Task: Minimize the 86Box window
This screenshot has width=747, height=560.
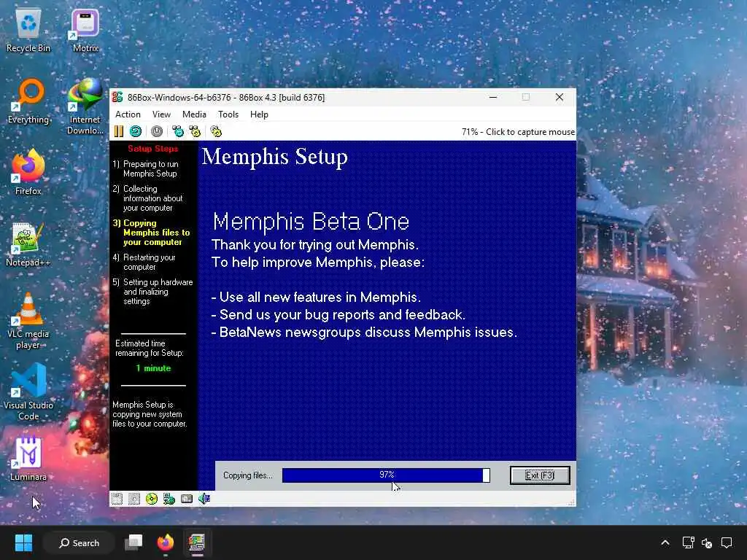Action: (x=494, y=97)
